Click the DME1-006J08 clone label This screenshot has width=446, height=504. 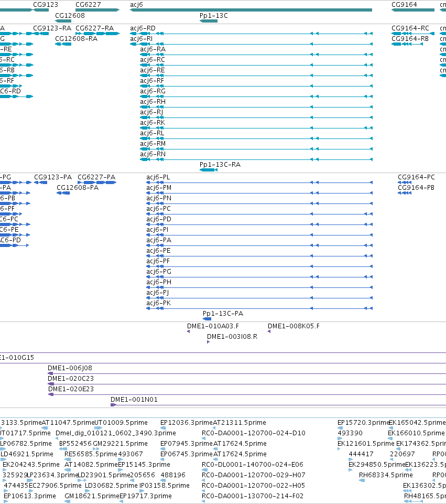point(70,368)
